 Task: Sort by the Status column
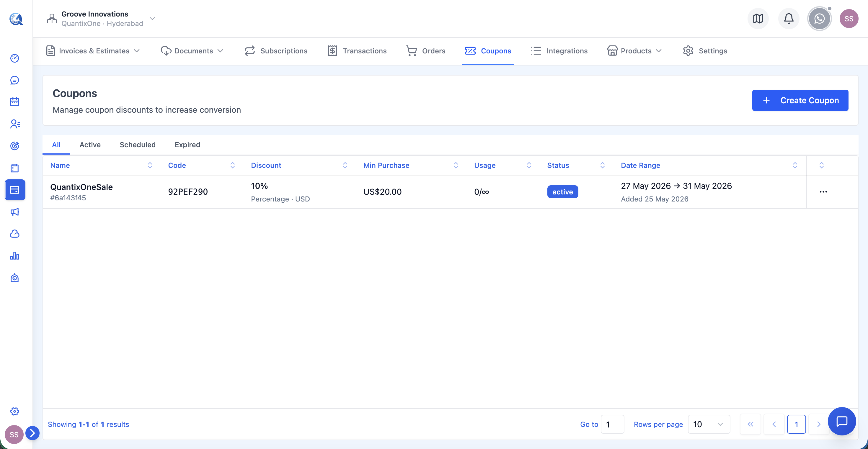pyautogui.click(x=603, y=165)
